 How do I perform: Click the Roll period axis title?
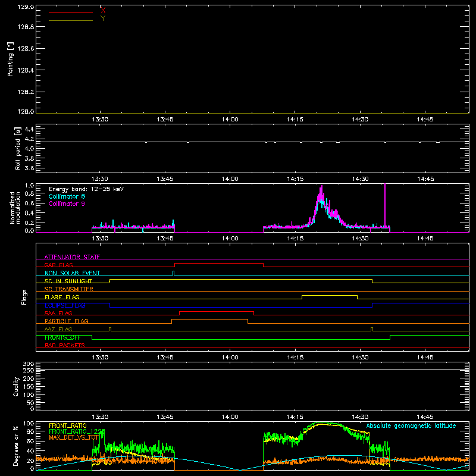pyautogui.click(x=17, y=148)
